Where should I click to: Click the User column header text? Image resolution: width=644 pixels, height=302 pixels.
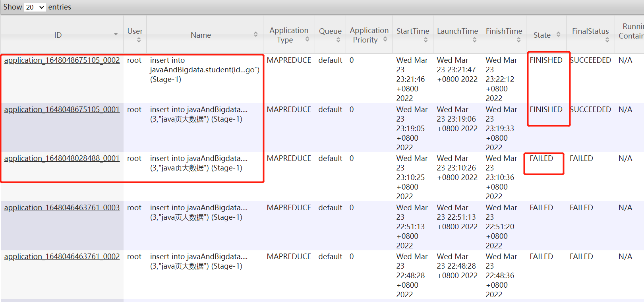click(x=135, y=31)
